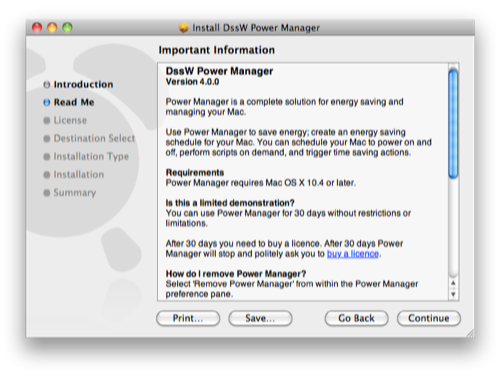Click 'Is this a limited demonstration?' heading
The width and height of the screenshot is (500, 378).
click(230, 203)
